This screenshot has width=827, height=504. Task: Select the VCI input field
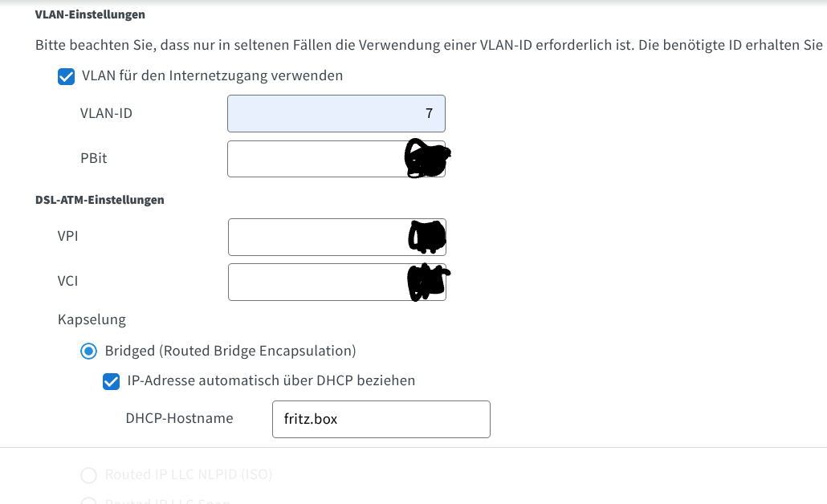[x=317, y=282]
